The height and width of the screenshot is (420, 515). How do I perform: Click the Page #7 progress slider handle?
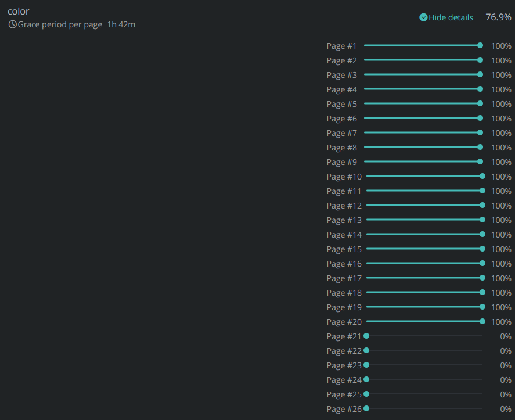480,132
